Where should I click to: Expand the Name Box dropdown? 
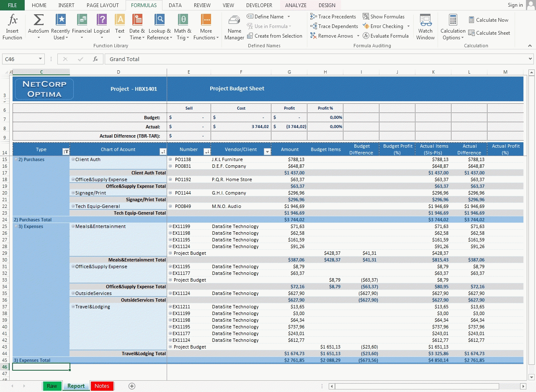pyautogui.click(x=41, y=59)
